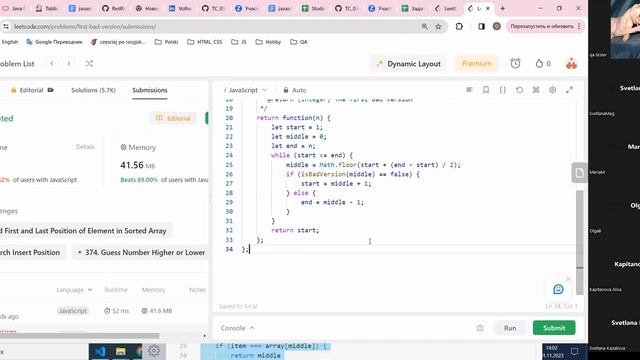The width and height of the screenshot is (640, 360).
Task: Open the Windows notification center icon
Action: [574, 351]
